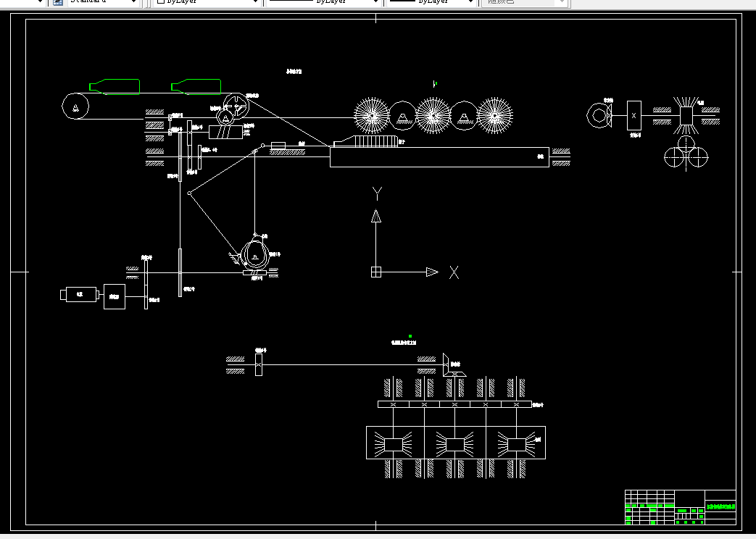Click the green title text in the title block
The height and width of the screenshot is (539, 756).
(x=720, y=506)
